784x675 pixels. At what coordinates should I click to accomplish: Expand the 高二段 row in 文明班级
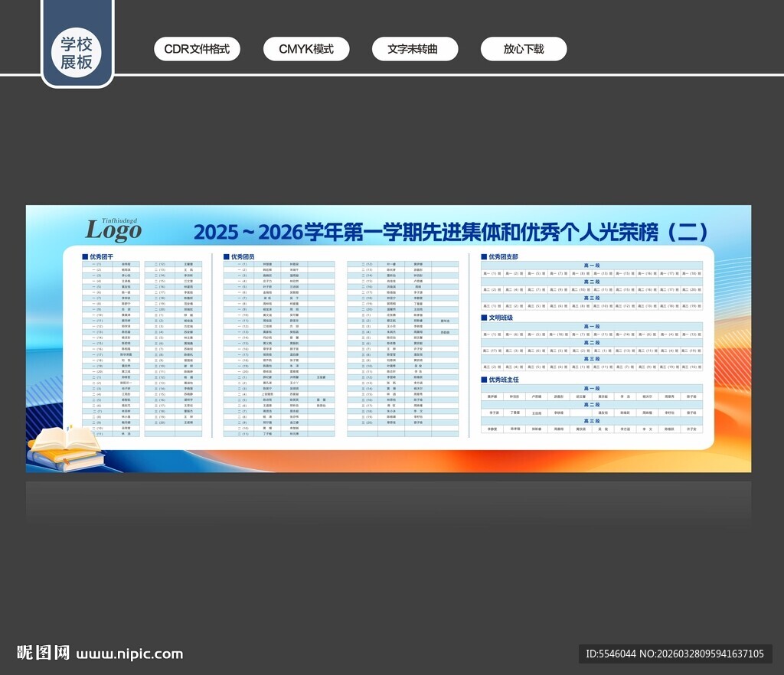point(593,343)
